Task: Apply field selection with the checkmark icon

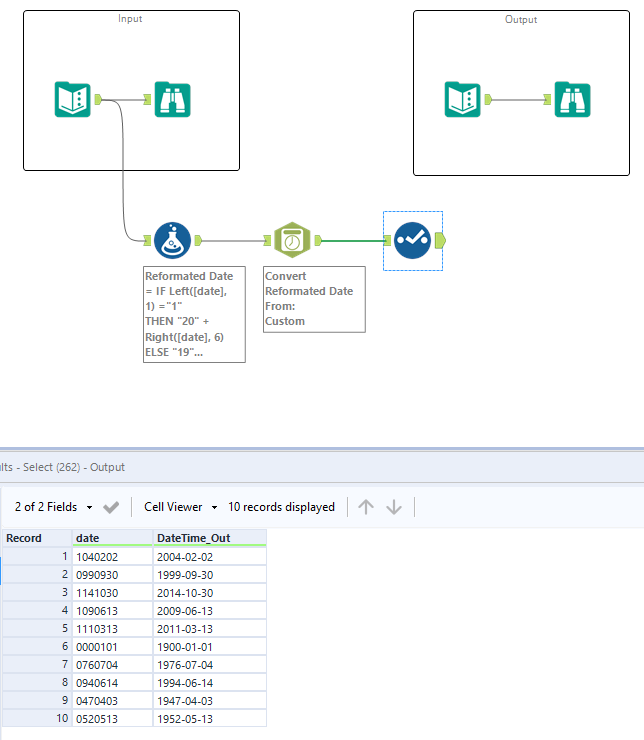Action: 111,507
